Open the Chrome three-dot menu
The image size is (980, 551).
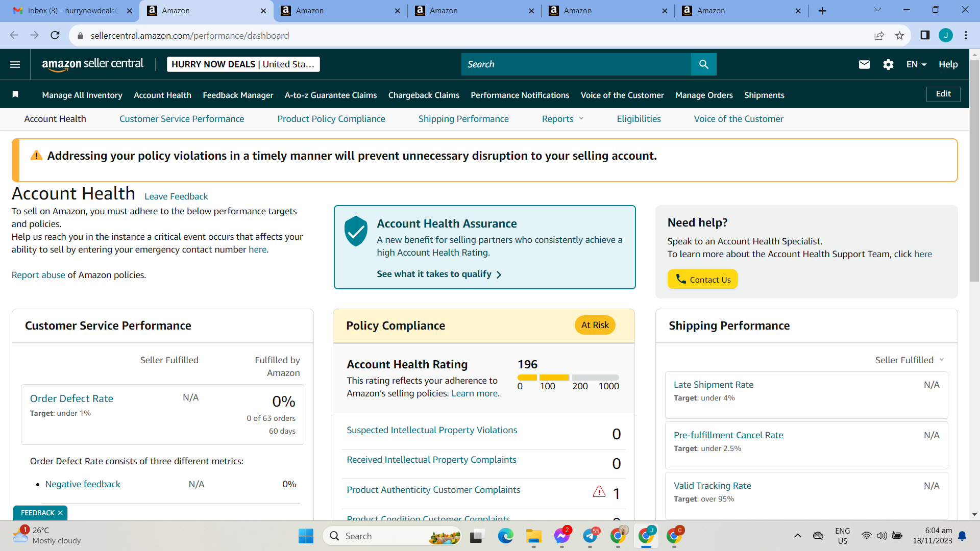tap(966, 35)
